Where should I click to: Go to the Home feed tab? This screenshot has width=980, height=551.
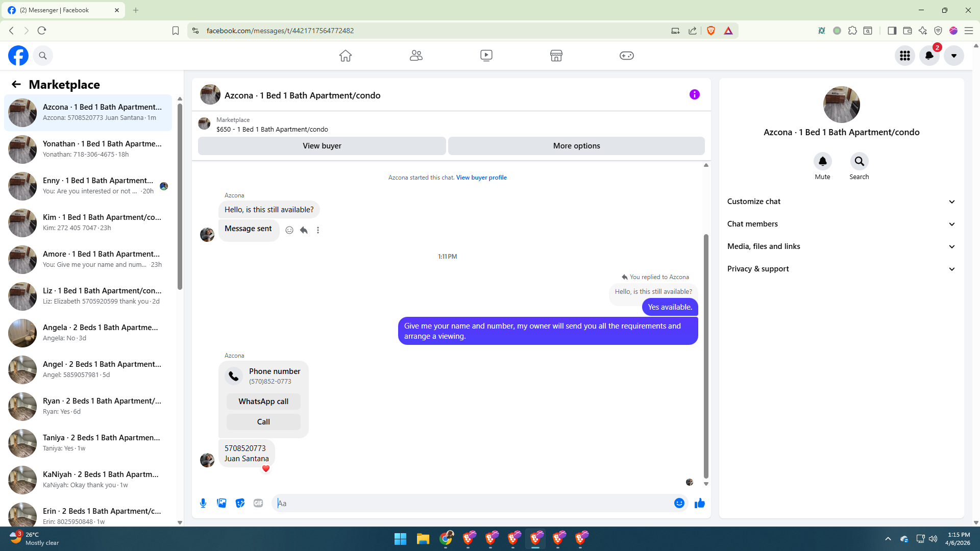click(x=346, y=56)
